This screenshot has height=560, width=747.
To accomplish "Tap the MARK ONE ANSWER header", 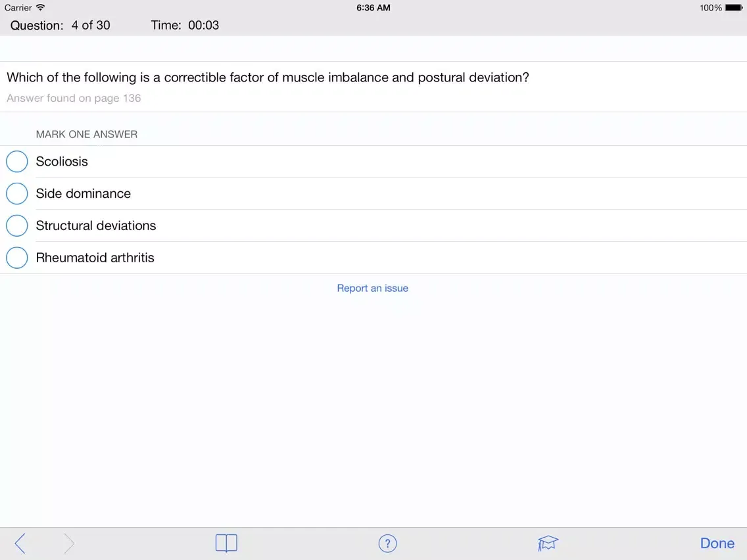I will (87, 134).
